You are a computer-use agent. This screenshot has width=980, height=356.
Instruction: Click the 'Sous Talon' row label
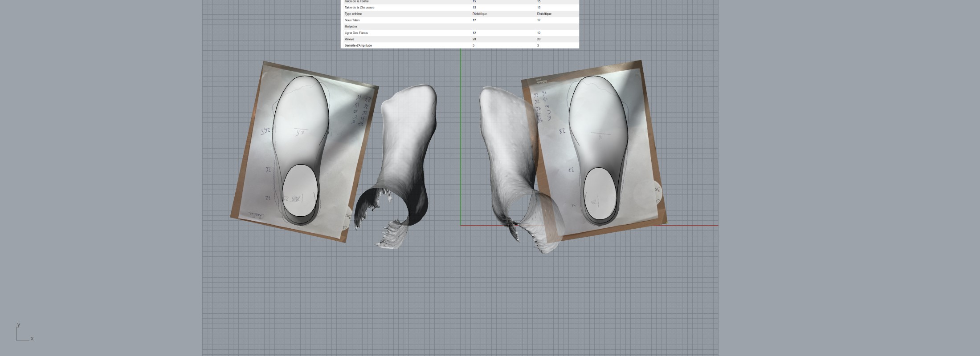pyautogui.click(x=352, y=20)
